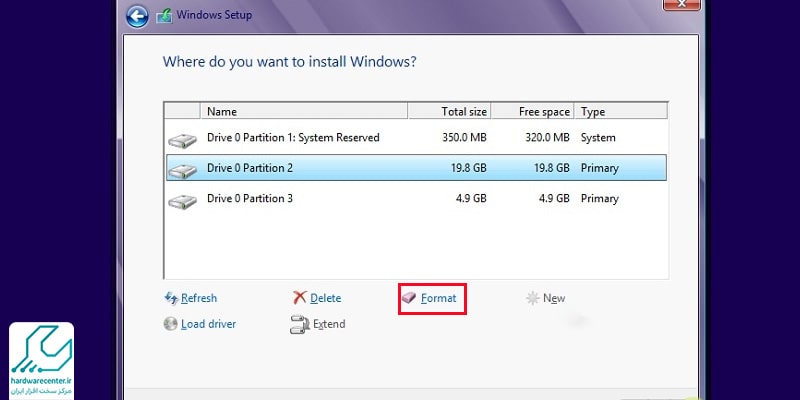Image resolution: width=800 pixels, height=400 pixels.
Task: Click the 320.0 MB free space value
Action: [x=547, y=138]
